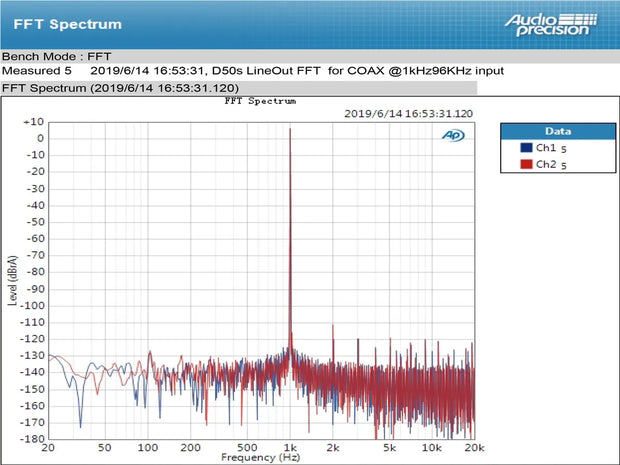Click the timestamp above the graph
This screenshot has height=465, width=620.
click(406, 113)
